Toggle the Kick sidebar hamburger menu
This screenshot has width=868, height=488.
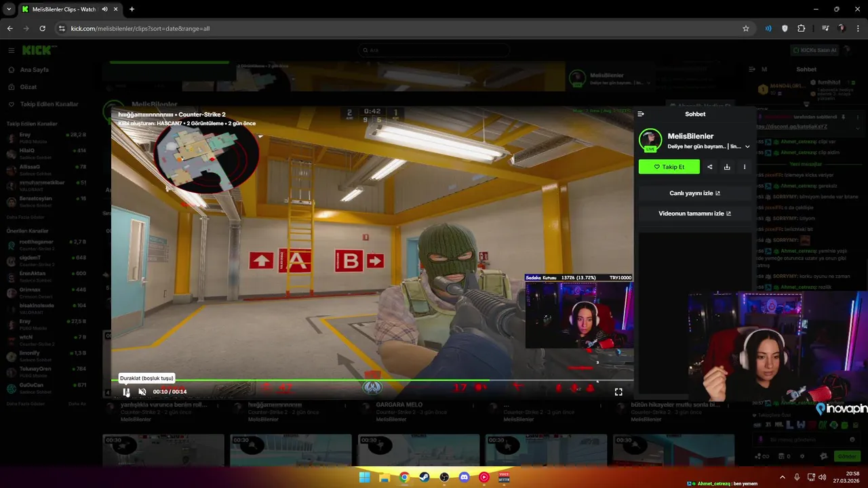click(x=12, y=50)
